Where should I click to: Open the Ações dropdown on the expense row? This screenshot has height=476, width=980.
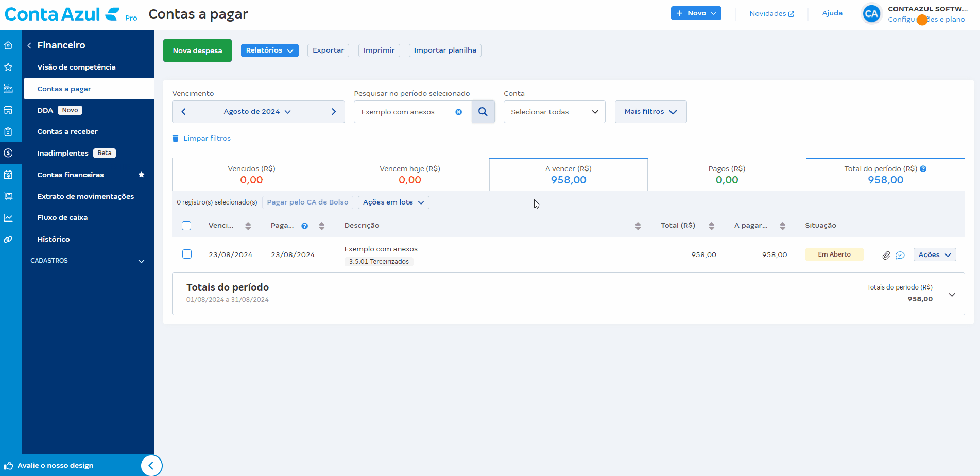coord(934,254)
